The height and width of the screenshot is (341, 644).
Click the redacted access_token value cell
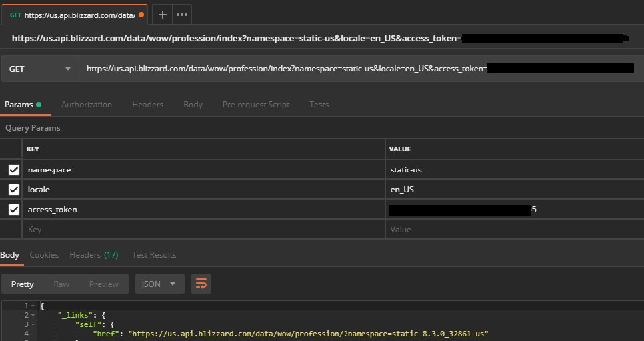coord(515,210)
